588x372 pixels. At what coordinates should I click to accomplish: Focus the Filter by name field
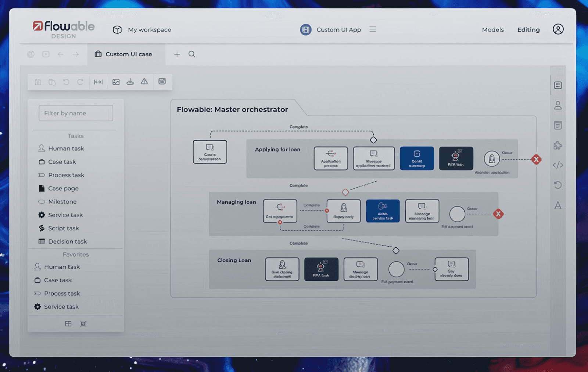(x=76, y=113)
